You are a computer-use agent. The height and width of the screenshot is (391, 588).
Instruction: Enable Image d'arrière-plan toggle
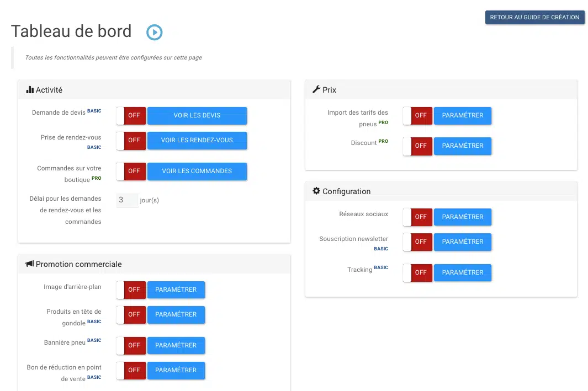[131, 290]
